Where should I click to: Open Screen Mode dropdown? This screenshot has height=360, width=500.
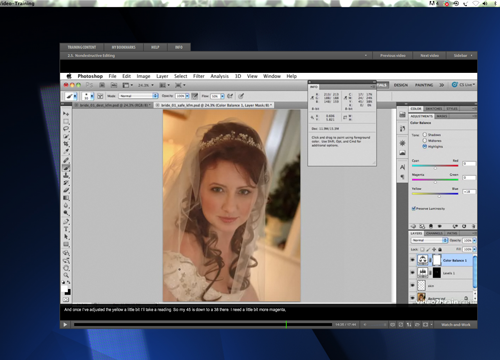pyautogui.click(x=180, y=85)
